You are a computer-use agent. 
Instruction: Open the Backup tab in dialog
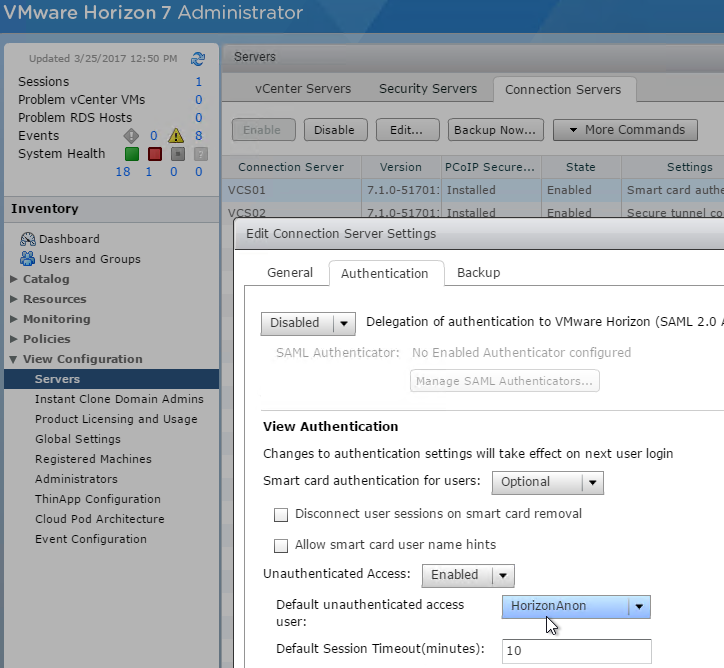point(478,273)
